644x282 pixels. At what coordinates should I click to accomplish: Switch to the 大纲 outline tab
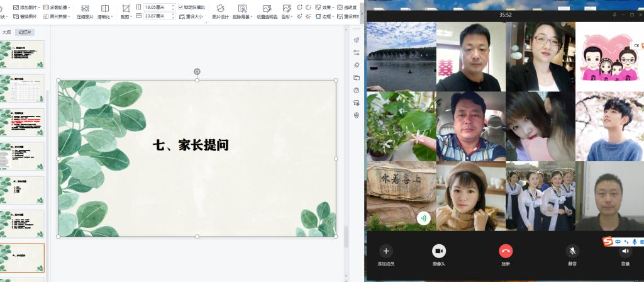pos(6,32)
